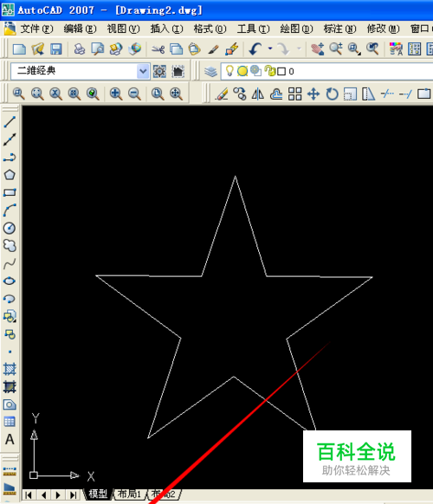Click the Stretch tool

pos(368,94)
